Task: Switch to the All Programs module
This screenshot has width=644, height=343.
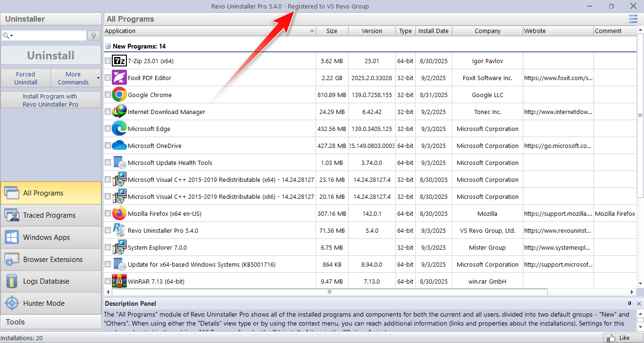Action: 51,193
